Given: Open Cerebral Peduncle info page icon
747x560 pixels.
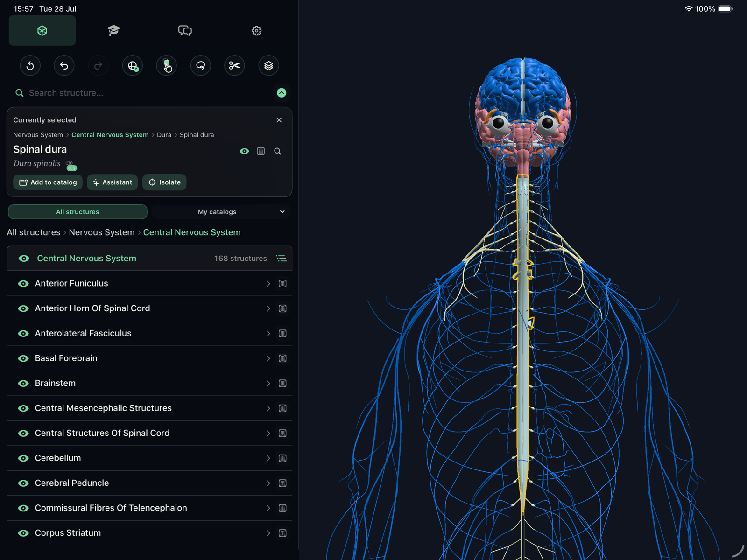Looking at the screenshot, I should coord(282,483).
